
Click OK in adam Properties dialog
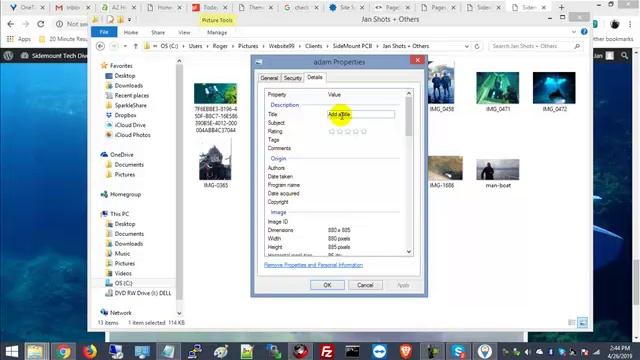point(327,285)
